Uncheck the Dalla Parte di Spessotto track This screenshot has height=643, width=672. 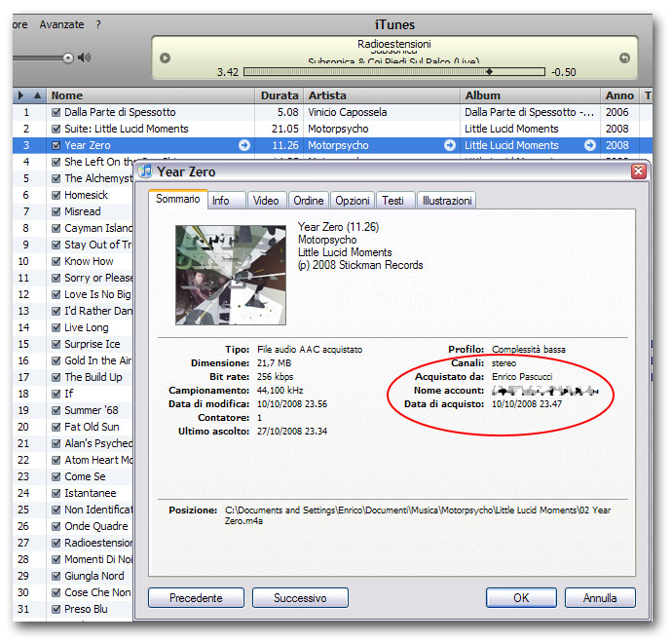coord(56,112)
